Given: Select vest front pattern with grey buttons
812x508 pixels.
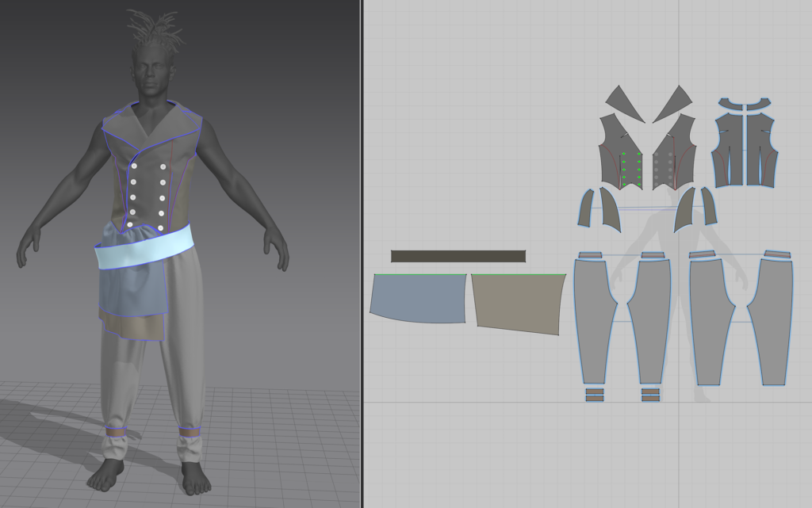Looking at the screenshot, I should point(674,153).
